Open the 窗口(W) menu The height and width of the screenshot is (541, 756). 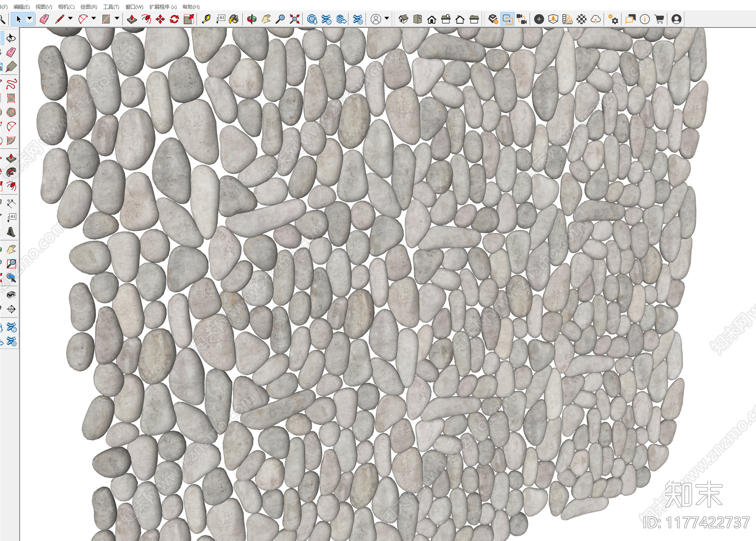[134, 7]
